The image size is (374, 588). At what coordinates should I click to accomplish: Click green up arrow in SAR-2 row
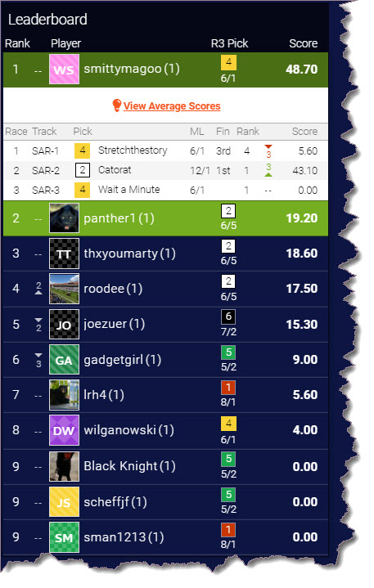point(268,170)
